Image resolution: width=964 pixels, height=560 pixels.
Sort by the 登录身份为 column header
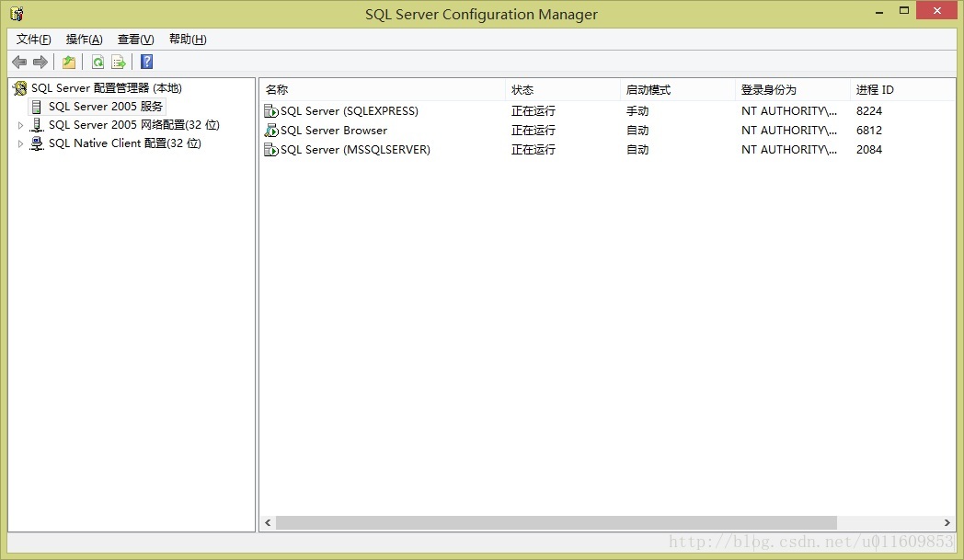coord(793,90)
